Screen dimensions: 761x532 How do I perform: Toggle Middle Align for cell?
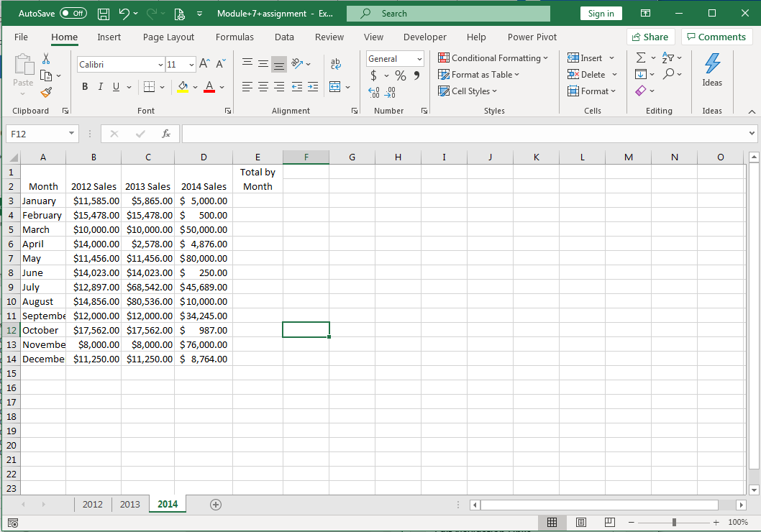(263, 63)
